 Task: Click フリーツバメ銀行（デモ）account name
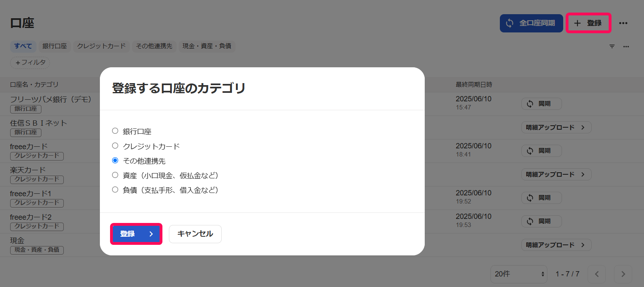[51, 99]
